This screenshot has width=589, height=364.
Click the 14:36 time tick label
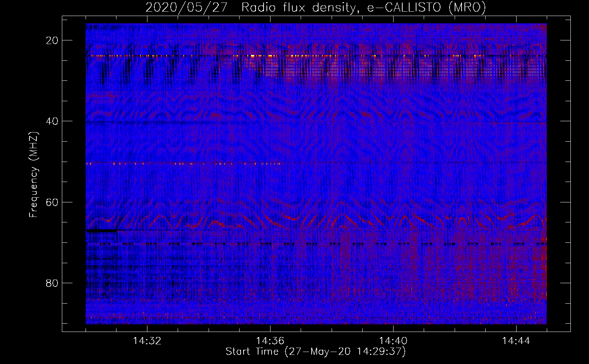point(270,341)
